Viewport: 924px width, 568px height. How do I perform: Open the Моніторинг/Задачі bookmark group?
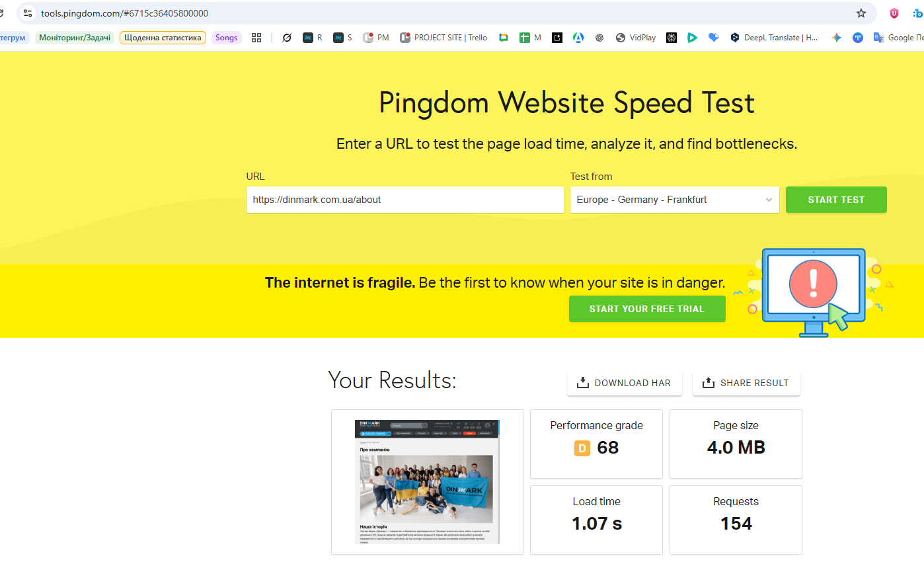click(x=75, y=38)
